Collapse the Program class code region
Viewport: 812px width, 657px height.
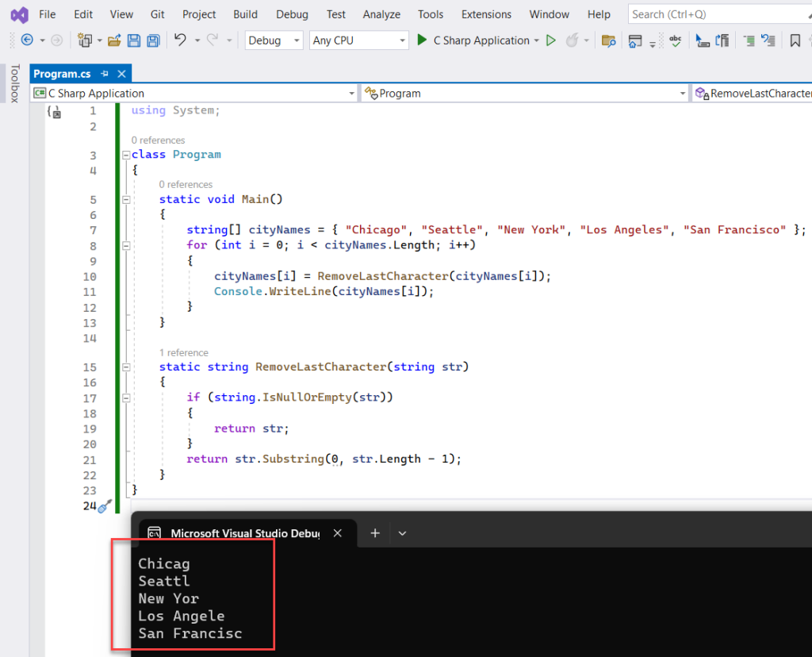(126, 155)
